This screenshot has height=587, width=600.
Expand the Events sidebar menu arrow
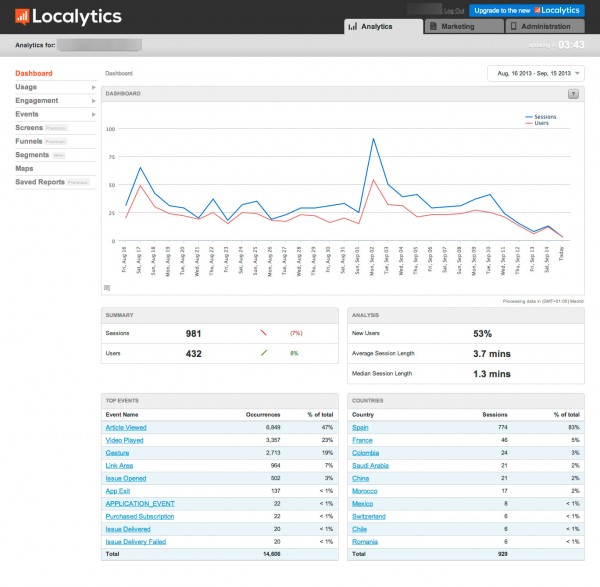[x=94, y=114]
